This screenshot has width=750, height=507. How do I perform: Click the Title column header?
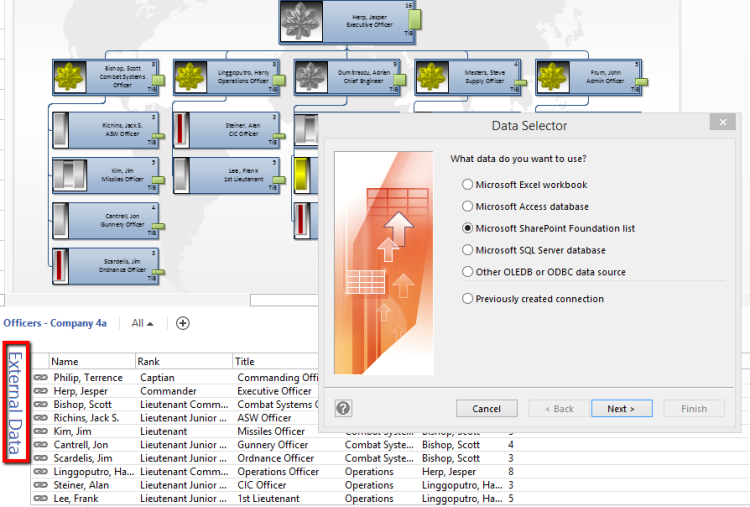click(x=276, y=362)
